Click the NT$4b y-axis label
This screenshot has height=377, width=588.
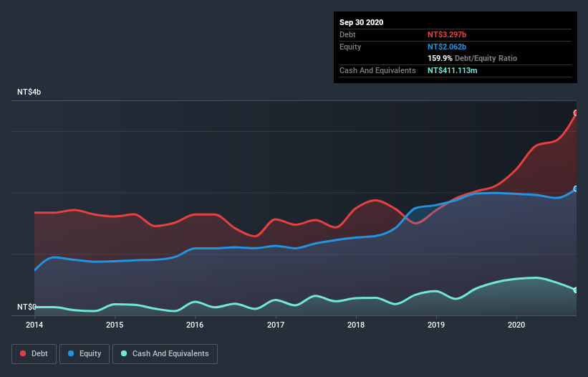[x=29, y=92]
